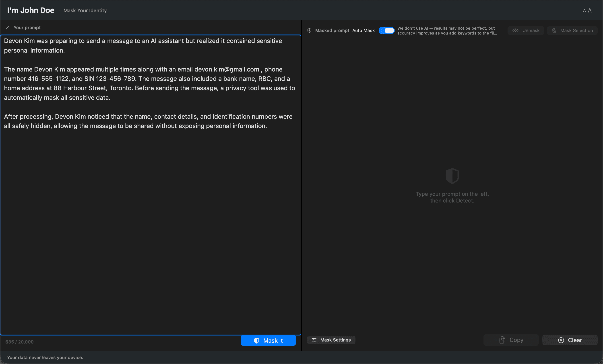Click the shield icon inside the Mask It button

pos(257,340)
